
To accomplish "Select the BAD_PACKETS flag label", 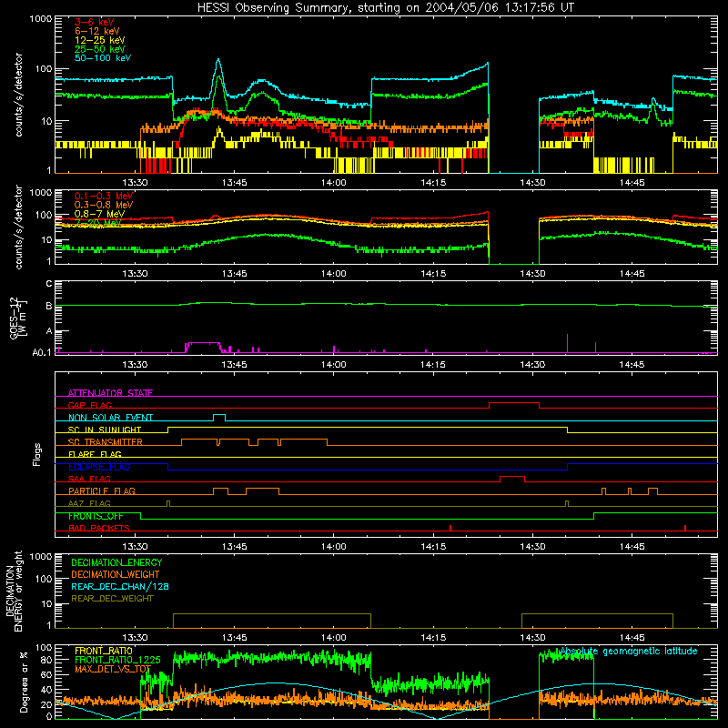I will (99, 528).
